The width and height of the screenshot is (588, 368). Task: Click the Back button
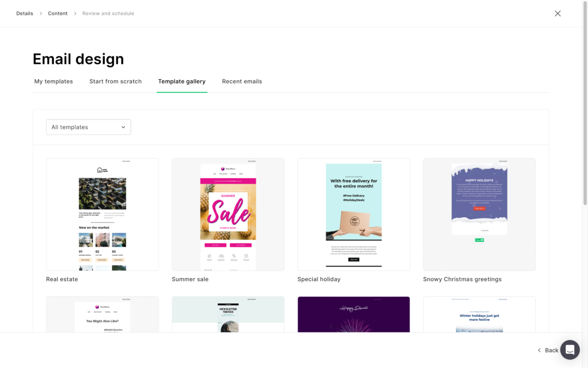pos(548,350)
